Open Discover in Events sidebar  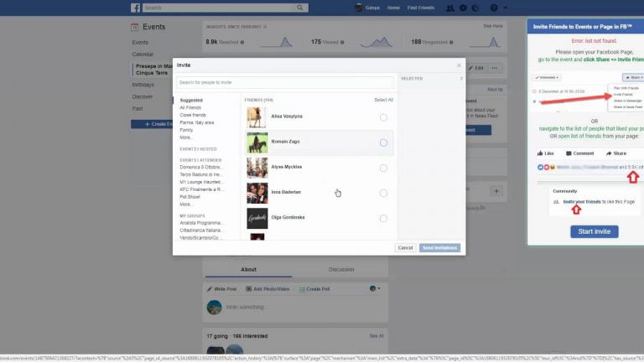(x=142, y=97)
